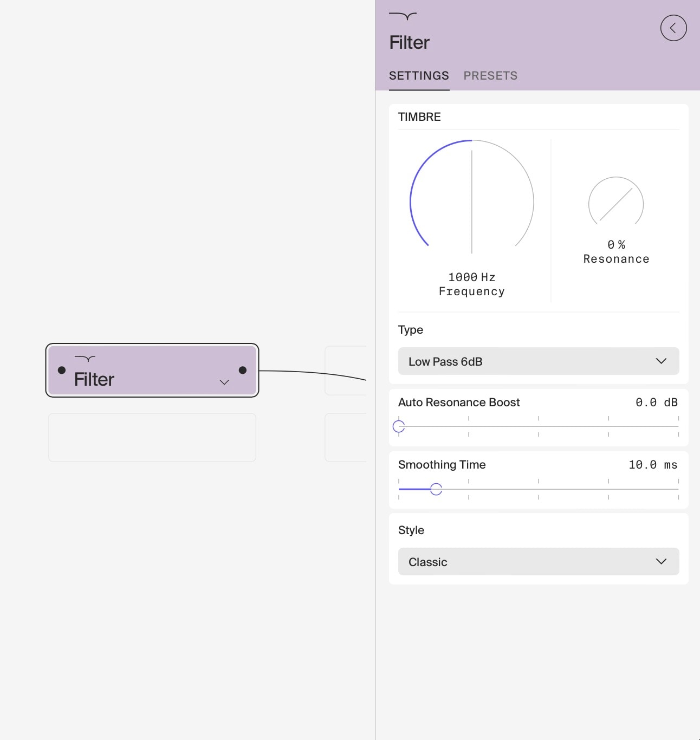This screenshot has width=700, height=740.
Task: Click the Resonance knob in the TIMBRE section
Action: [x=615, y=204]
